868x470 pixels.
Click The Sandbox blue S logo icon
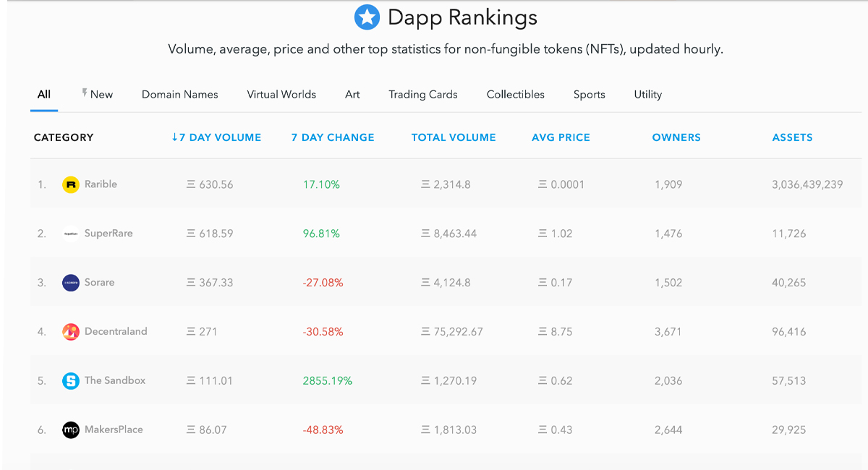pyautogui.click(x=70, y=381)
